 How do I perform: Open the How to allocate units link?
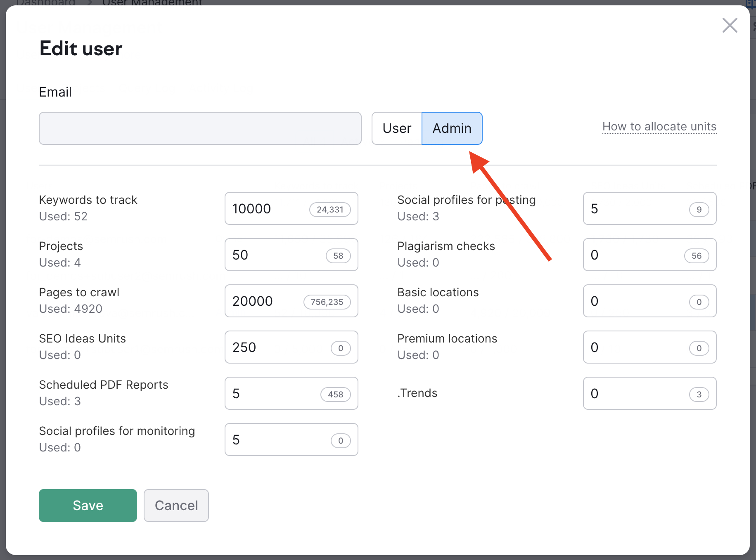pos(659,127)
